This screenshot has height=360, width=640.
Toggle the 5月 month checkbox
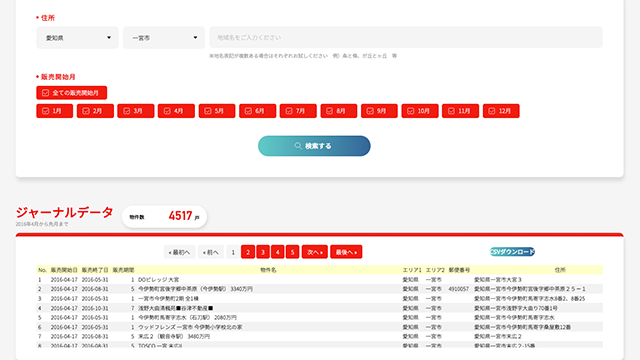pos(217,111)
